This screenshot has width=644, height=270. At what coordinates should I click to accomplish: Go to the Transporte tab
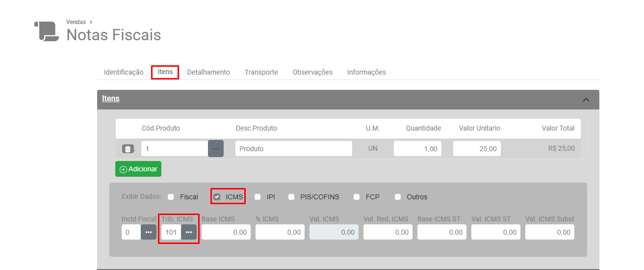pyautogui.click(x=261, y=72)
